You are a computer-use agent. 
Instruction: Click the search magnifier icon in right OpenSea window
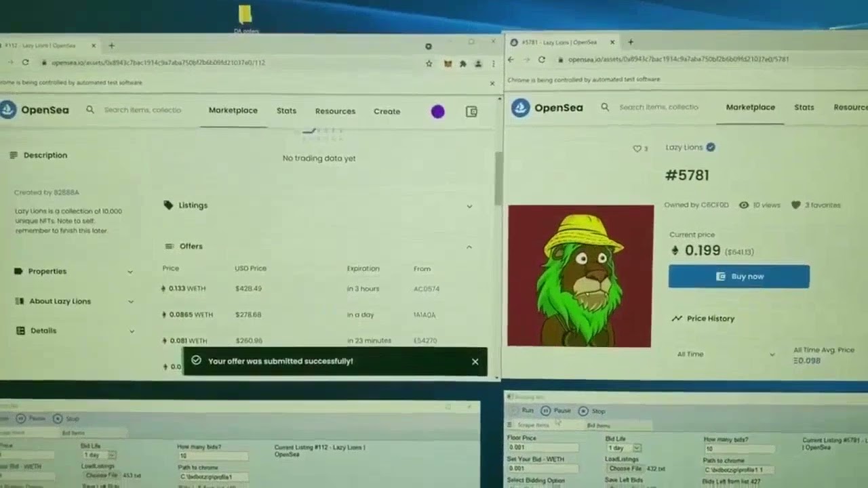(x=605, y=107)
